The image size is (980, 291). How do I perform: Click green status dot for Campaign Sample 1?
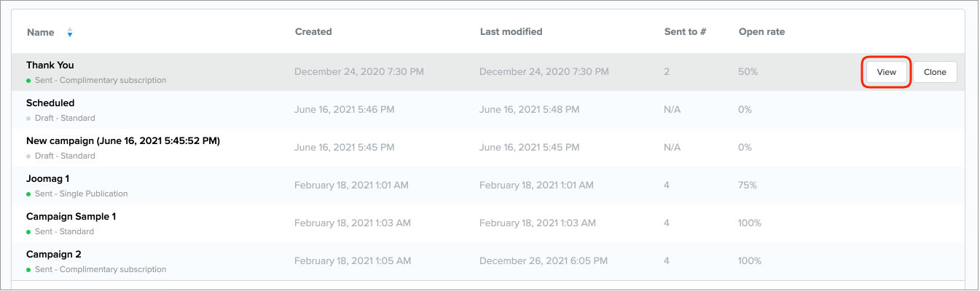[x=28, y=232]
